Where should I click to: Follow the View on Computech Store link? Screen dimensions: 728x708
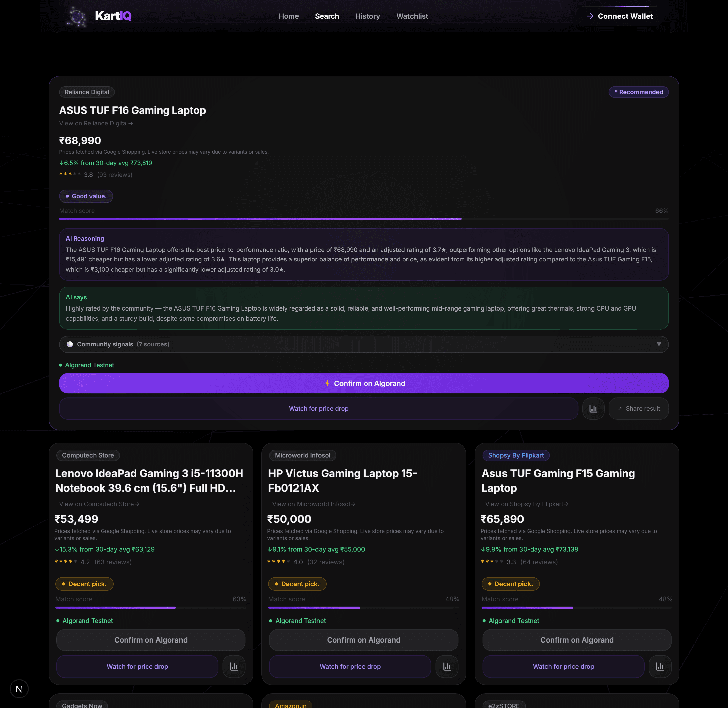(99, 504)
